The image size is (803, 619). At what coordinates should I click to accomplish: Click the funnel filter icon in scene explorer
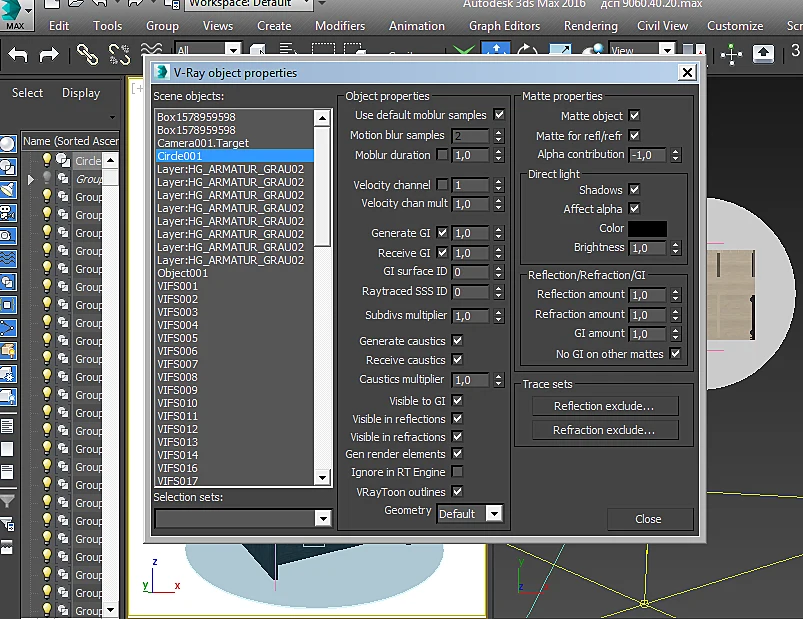coord(7,501)
